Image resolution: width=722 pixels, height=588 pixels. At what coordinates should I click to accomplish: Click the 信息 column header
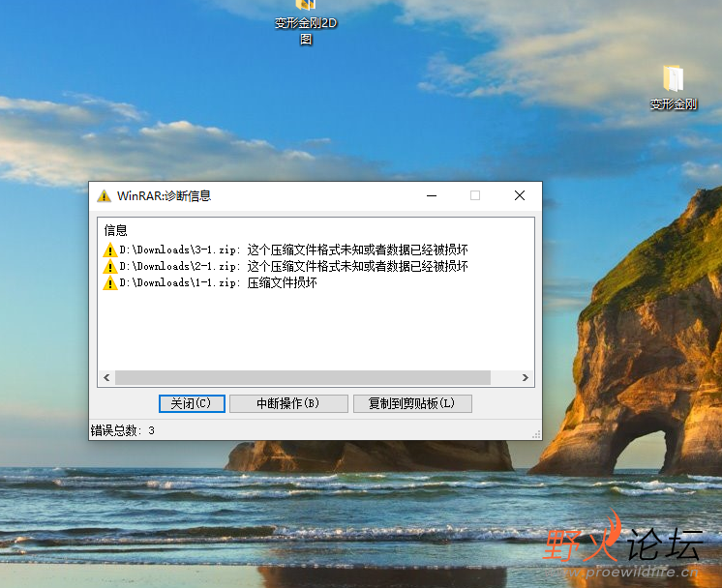[115, 230]
